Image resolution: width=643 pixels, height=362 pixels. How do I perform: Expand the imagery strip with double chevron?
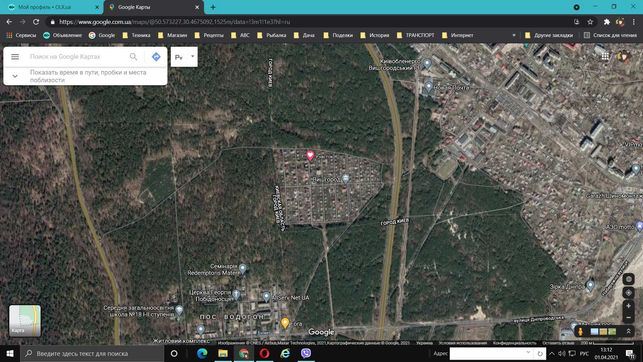tap(628, 331)
